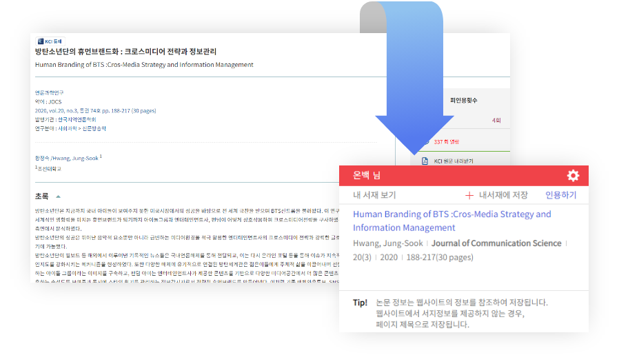The height and width of the screenshot is (364, 619).
Task: Collapse the 초록 section with its triangle
Action: tap(58, 196)
